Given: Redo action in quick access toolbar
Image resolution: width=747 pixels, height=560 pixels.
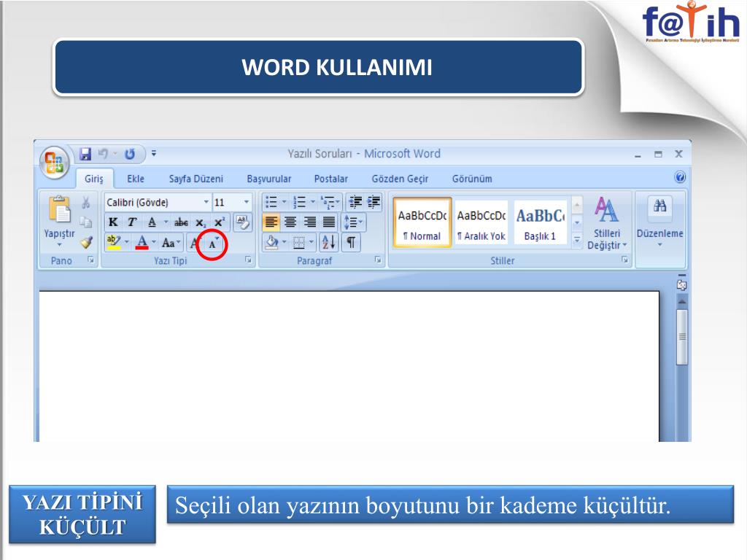Looking at the screenshot, I should coord(130,154).
